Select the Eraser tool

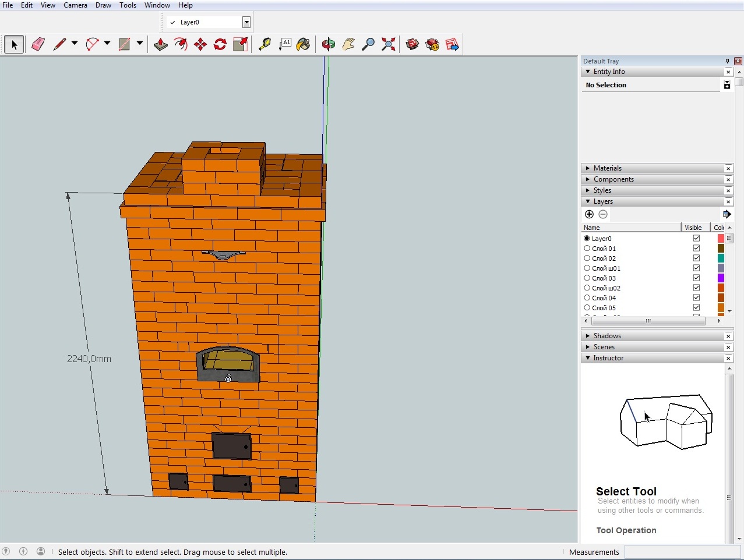pyautogui.click(x=38, y=44)
